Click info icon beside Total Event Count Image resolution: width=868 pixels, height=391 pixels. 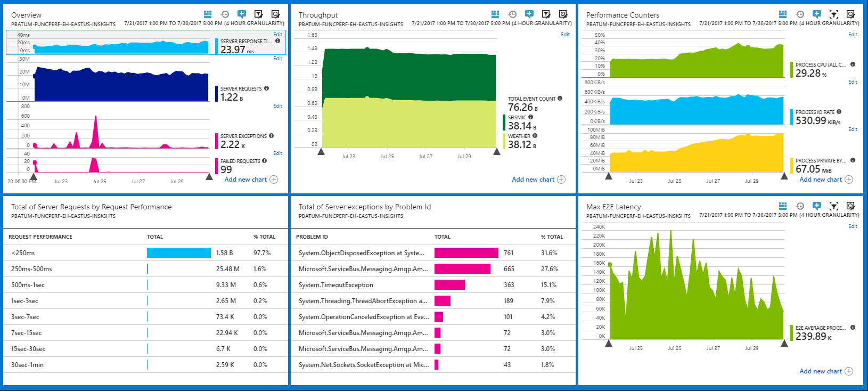(x=560, y=99)
